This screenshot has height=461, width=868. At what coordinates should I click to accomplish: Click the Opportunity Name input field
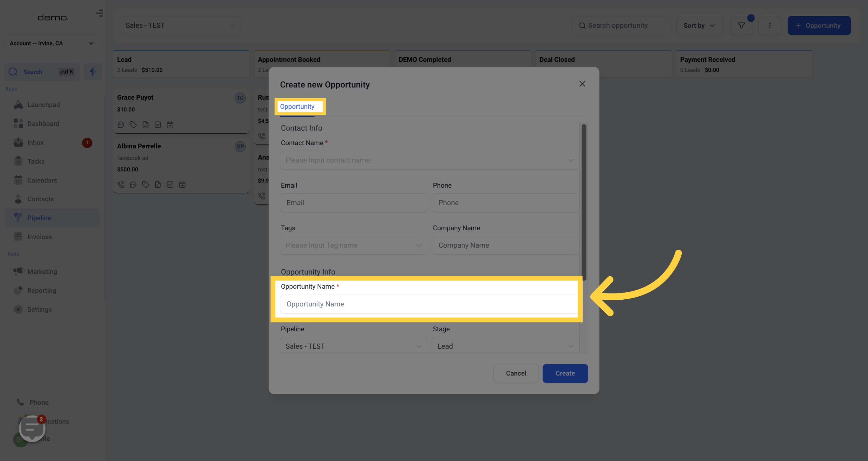pos(428,304)
